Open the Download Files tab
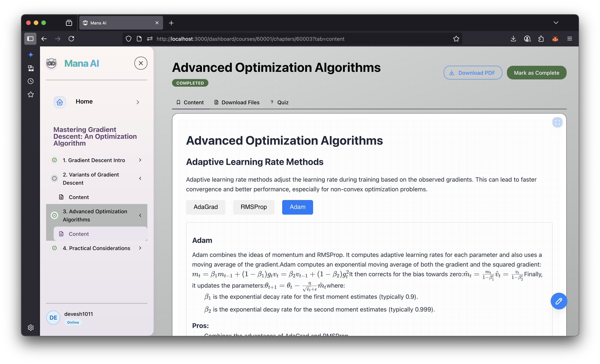The height and width of the screenshot is (364, 600). pos(237,102)
